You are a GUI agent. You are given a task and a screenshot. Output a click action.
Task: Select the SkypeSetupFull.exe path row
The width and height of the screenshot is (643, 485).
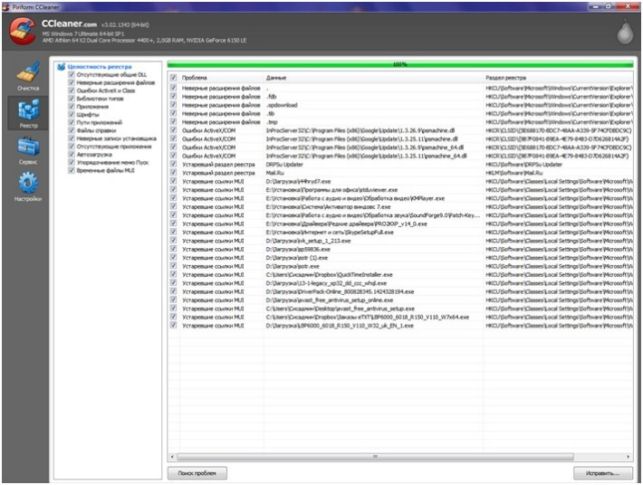point(401,232)
